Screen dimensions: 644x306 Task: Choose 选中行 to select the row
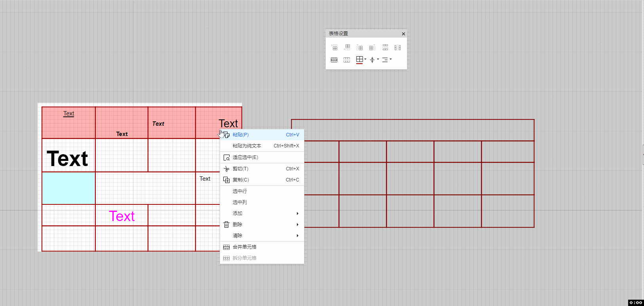[262, 191]
